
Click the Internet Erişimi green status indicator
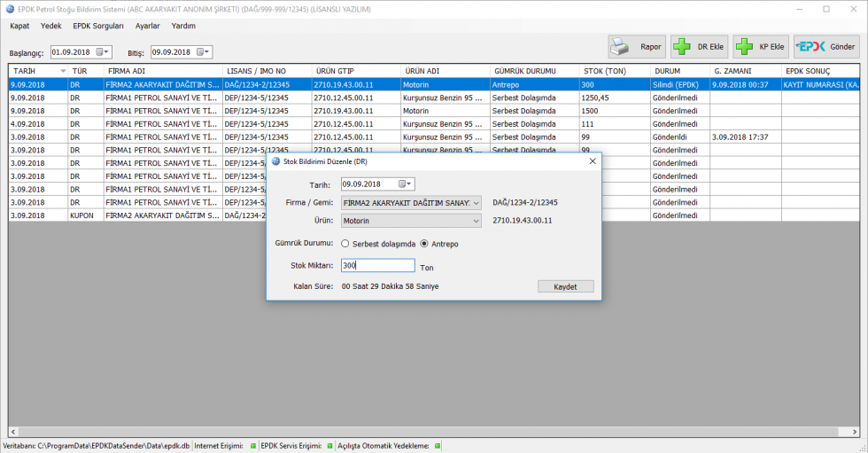click(x=252, y=446)
